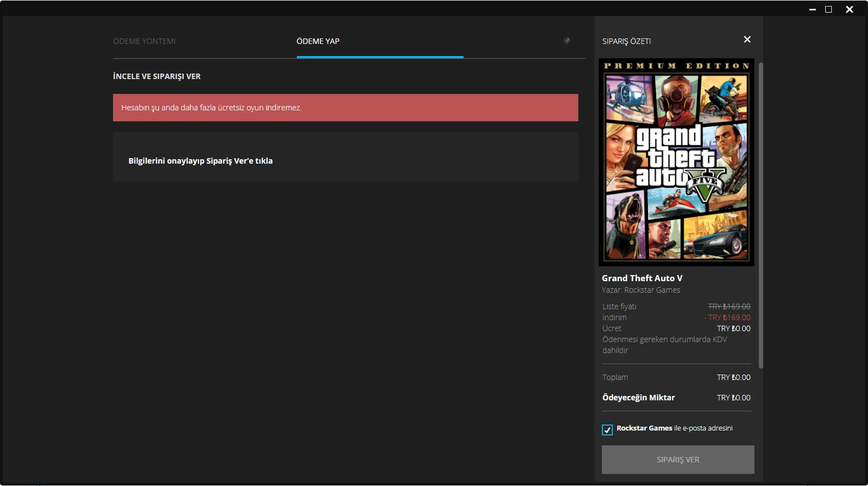Select the Ödeme Yap tab

[x=318, y=41]
